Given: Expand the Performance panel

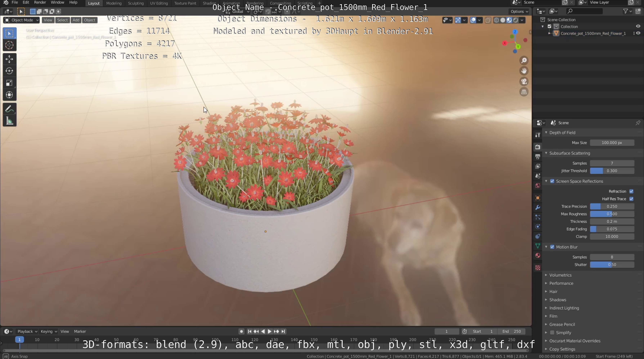Looking at the screenshot, I should [x=561, y=284].
